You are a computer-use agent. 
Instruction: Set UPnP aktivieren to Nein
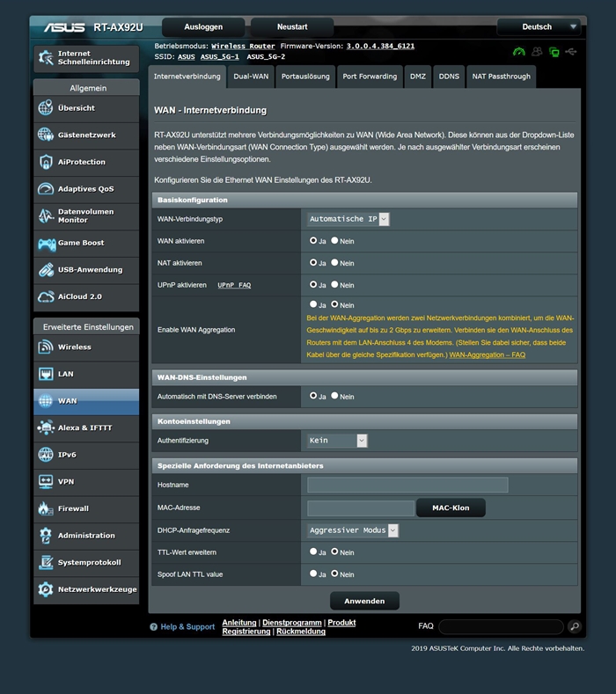tap(334, 285)
